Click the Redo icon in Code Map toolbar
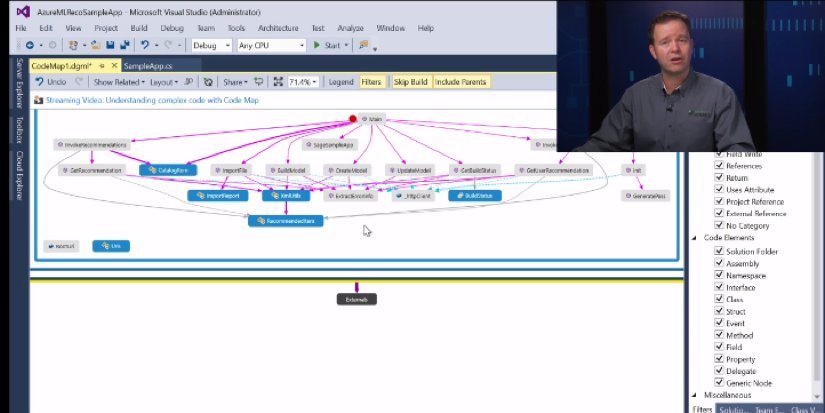This screenshot has width=825, height=413. pos(78,82)
